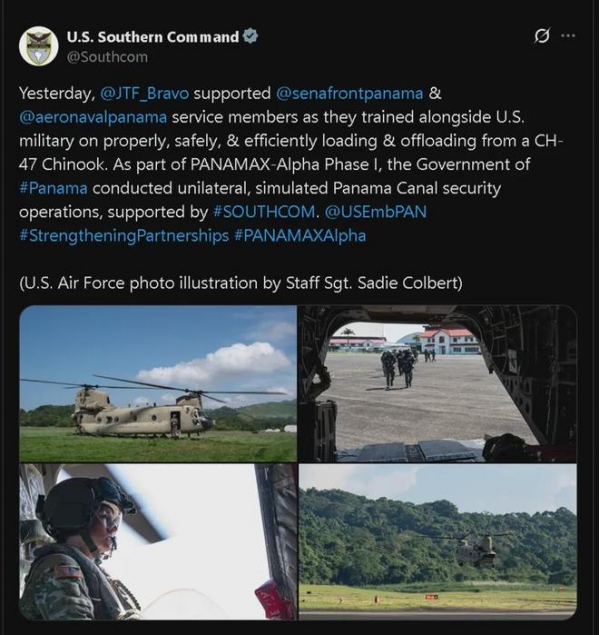Open photo of Chinook flying near forest
Image resolution: width=600 pixels, height=635 pixels.
[438, 542]
